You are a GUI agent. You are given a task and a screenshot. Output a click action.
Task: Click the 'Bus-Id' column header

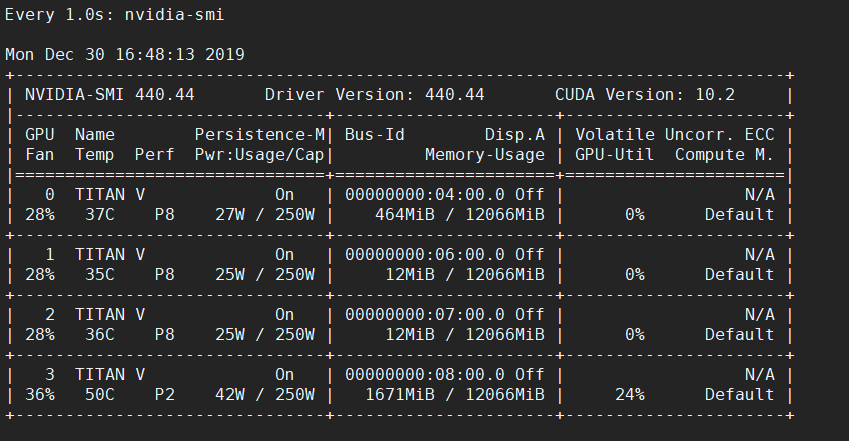375,135
